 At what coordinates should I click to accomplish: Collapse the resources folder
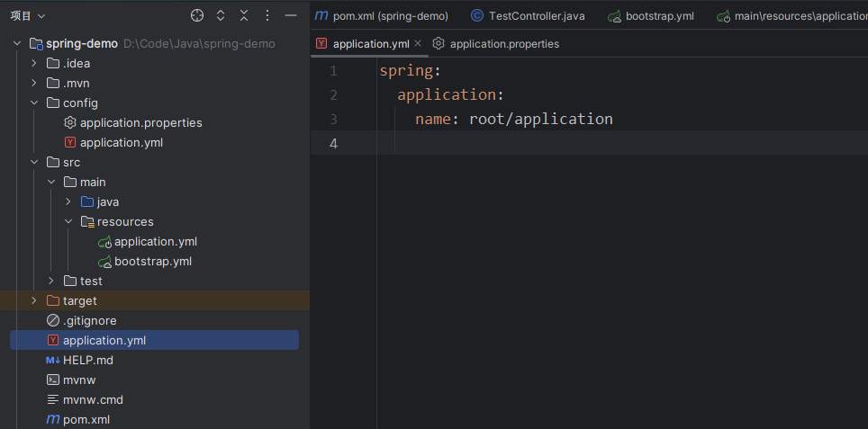69,221
